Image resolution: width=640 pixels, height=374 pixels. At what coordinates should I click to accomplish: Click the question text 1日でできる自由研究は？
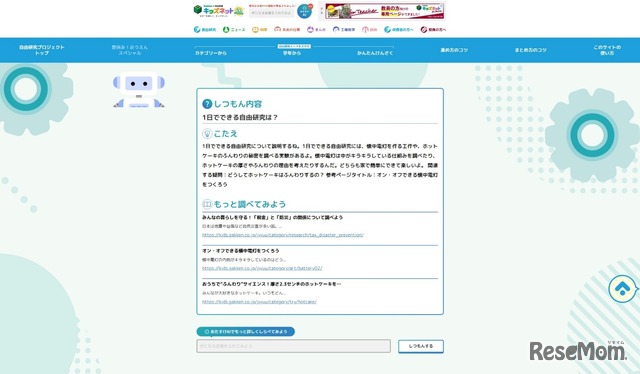coord(240,117)
